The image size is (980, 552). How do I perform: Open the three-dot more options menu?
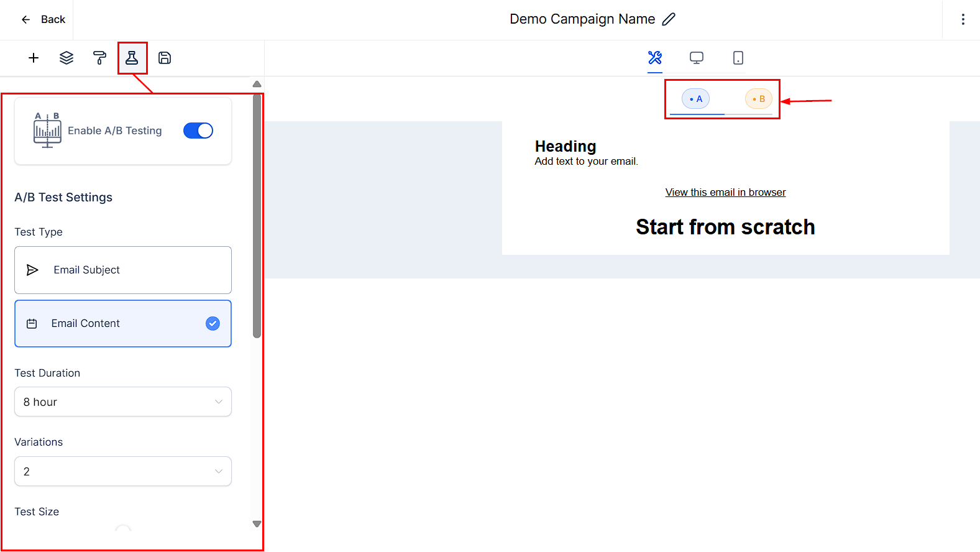click(963, 19)
